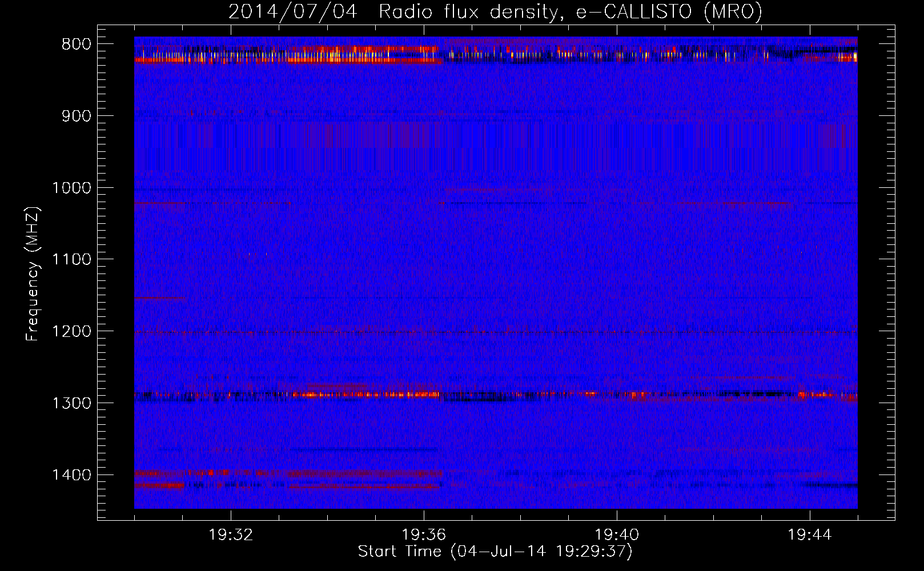Click the 19:44 time tick label
The height and width of the screenshot is (571, 924).
(810, 535)
